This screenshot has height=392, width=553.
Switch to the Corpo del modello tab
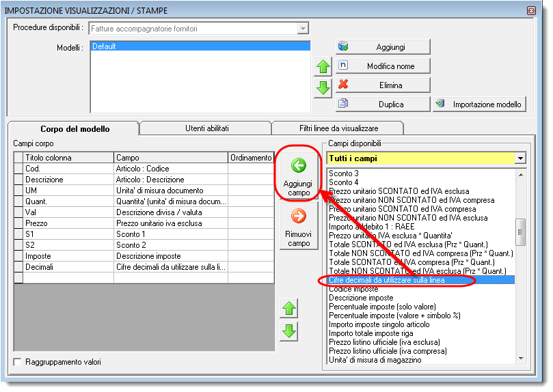click(75, 129)
